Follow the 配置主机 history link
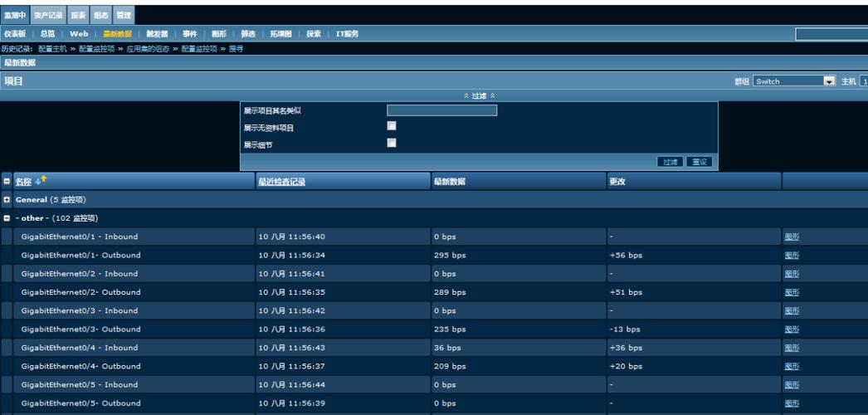 pos(52,49)
